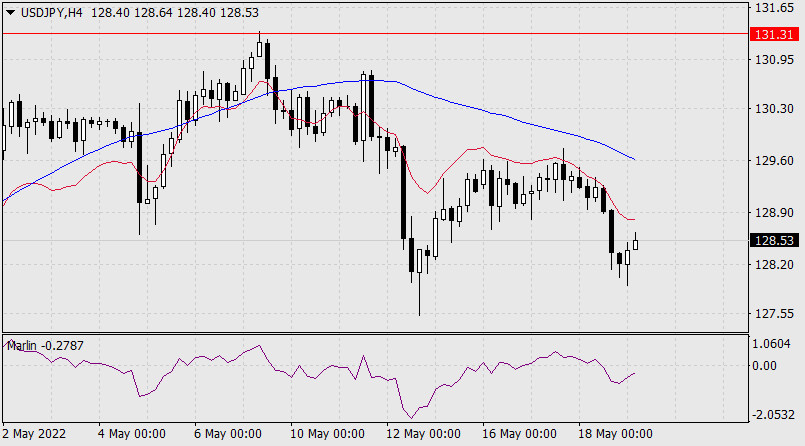
Task: Select the price scale value 127.55
Action: pyautogui.click(x=774, y=314)
